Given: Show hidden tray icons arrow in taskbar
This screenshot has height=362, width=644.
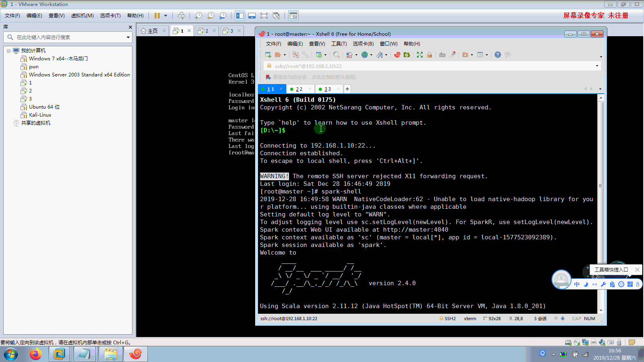Looking at the screenshot, I should [x=553, y=354].
